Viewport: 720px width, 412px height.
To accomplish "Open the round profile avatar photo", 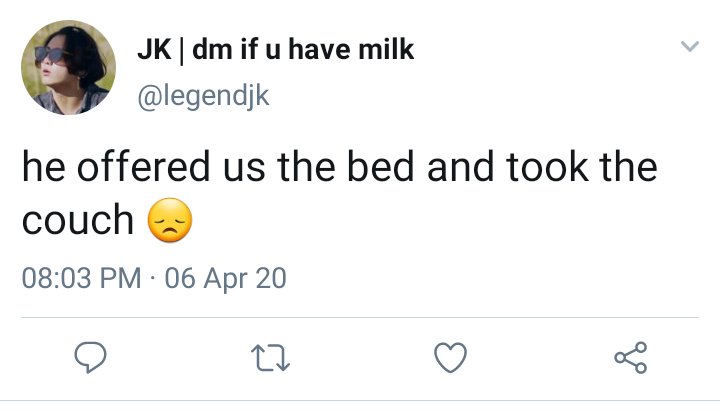I will click(68, 67).
